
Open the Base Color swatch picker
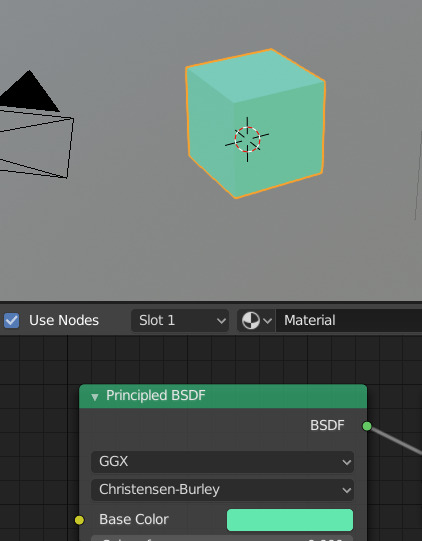coord(290,520)
